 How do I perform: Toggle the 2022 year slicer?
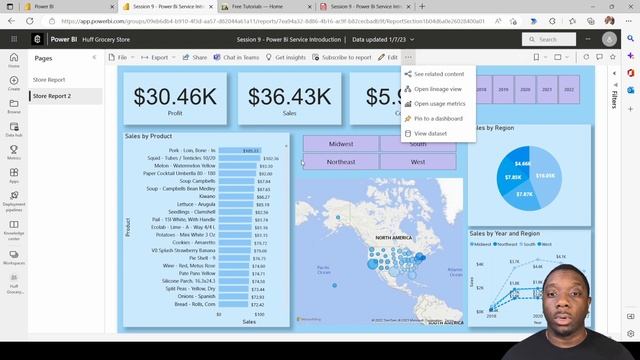coord(569,89)
